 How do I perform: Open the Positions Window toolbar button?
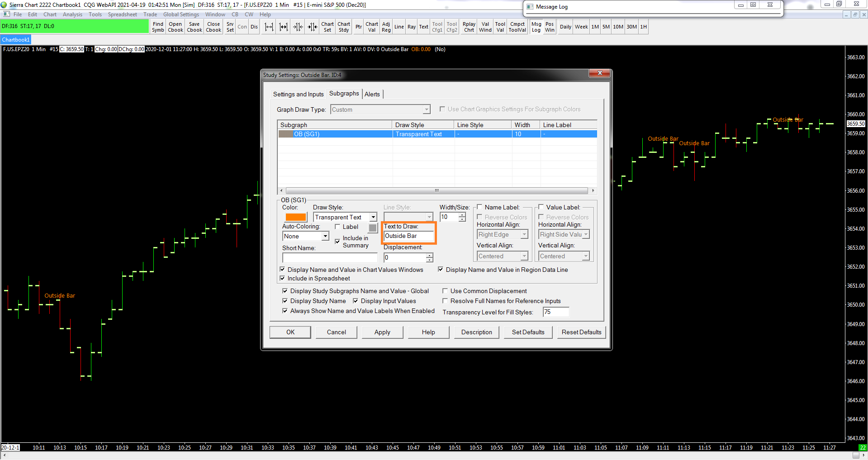(550, 27)
